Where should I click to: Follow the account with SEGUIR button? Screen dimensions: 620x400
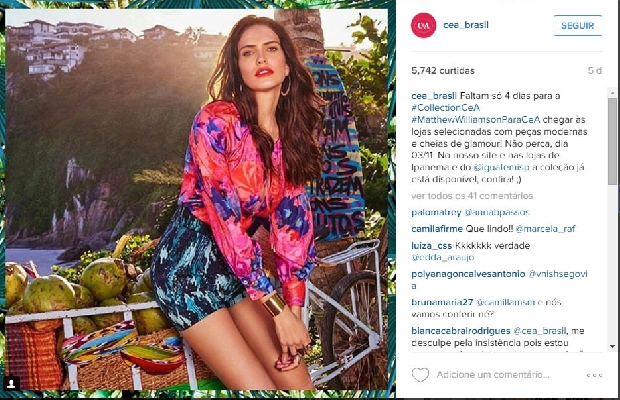coord(578,26)
